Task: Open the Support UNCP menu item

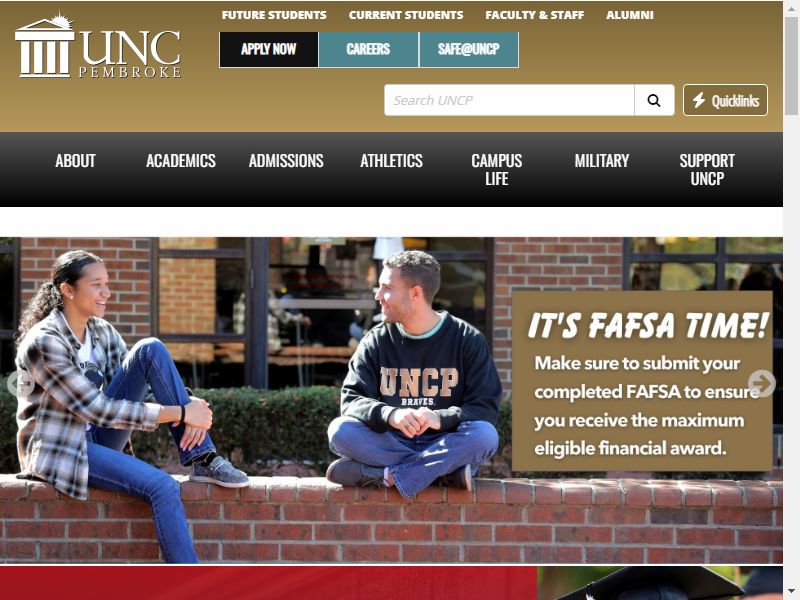Action: (707, 169)
